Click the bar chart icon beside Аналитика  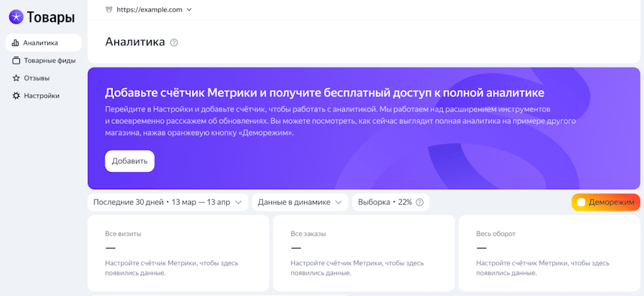pos(16,43)
